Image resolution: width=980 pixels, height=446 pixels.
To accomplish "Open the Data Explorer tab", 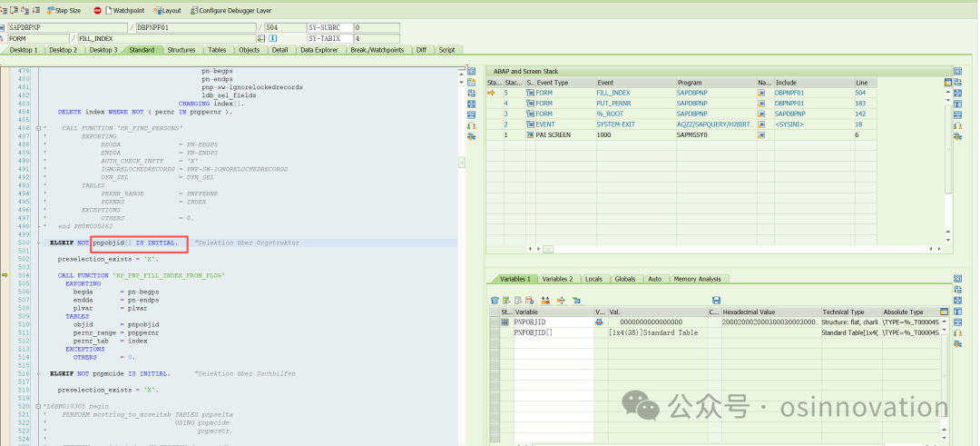I will point(319,50).
